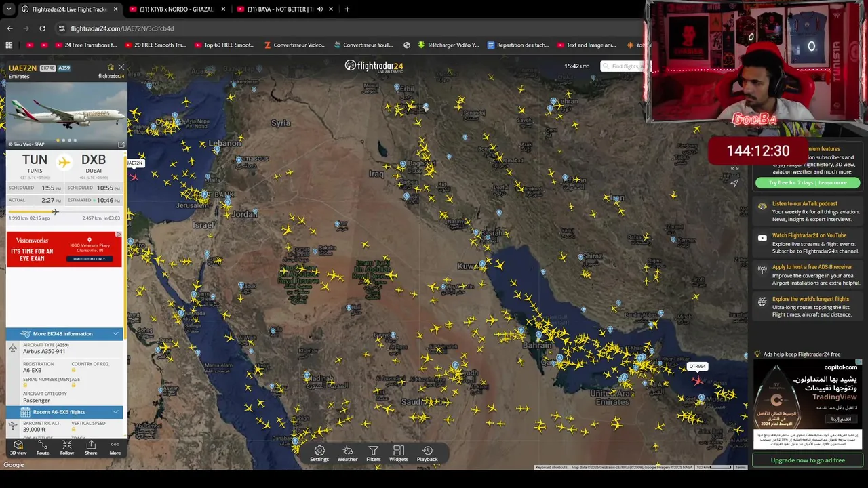This screenshot has height=488, width=868.
Task: Click the Airbus A350-941 aircraft type text
Action: 44,351
